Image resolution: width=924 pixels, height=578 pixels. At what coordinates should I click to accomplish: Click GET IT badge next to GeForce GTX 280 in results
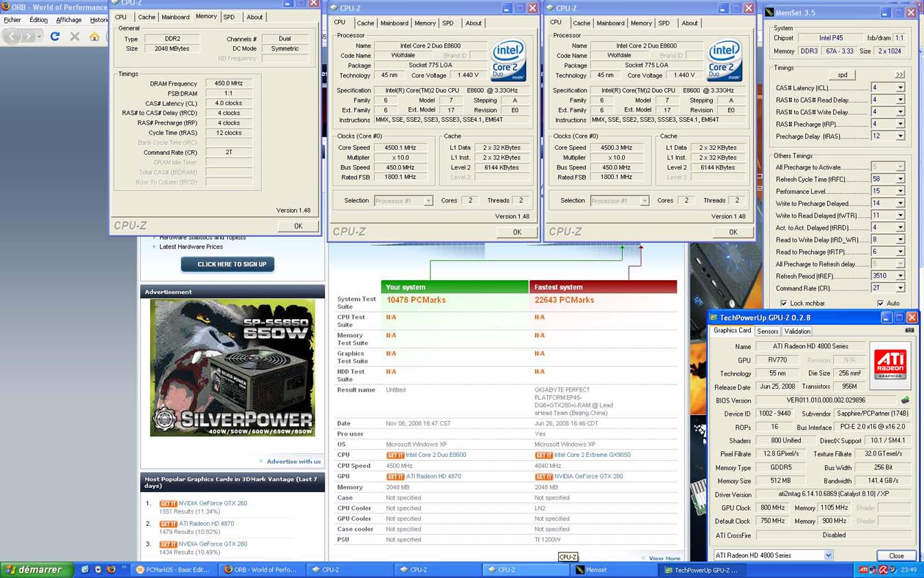(x=544, y=477)
